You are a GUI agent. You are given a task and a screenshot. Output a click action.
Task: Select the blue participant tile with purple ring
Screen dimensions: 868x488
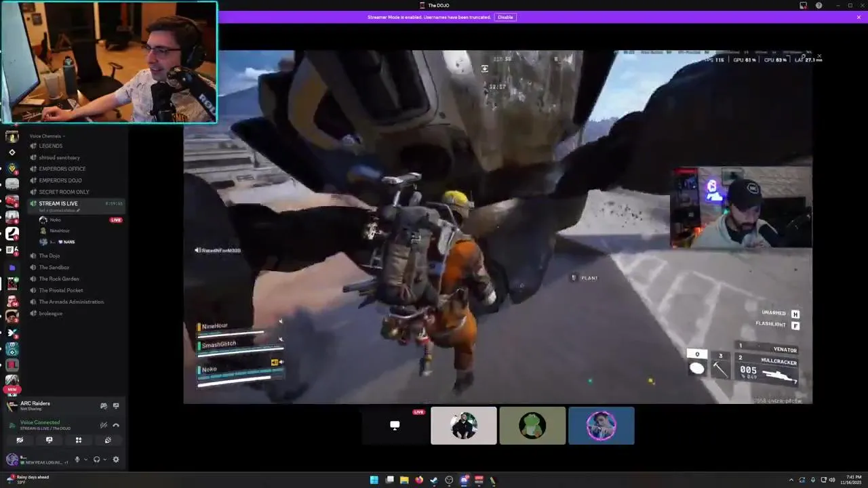coord(601,426)
